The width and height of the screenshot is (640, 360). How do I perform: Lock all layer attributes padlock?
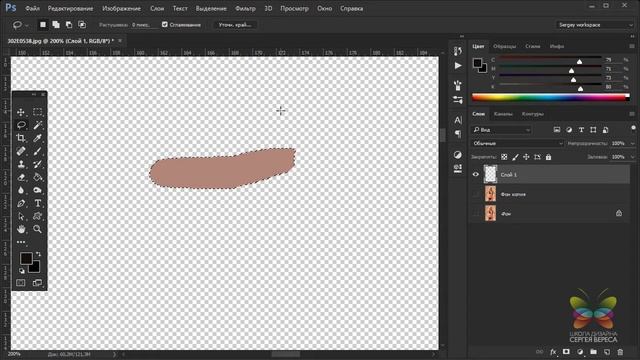tap(548, 157)
